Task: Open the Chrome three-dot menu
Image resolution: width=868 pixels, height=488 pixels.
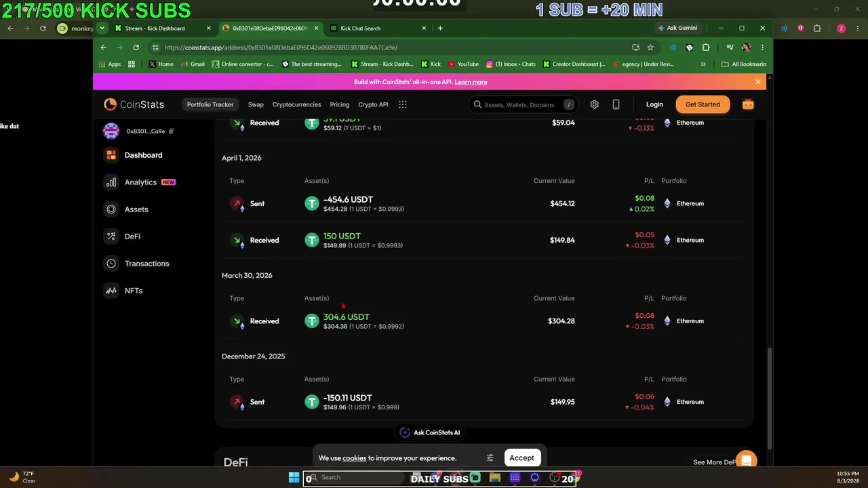Action: pyautogui.click(x=762, y=47)
